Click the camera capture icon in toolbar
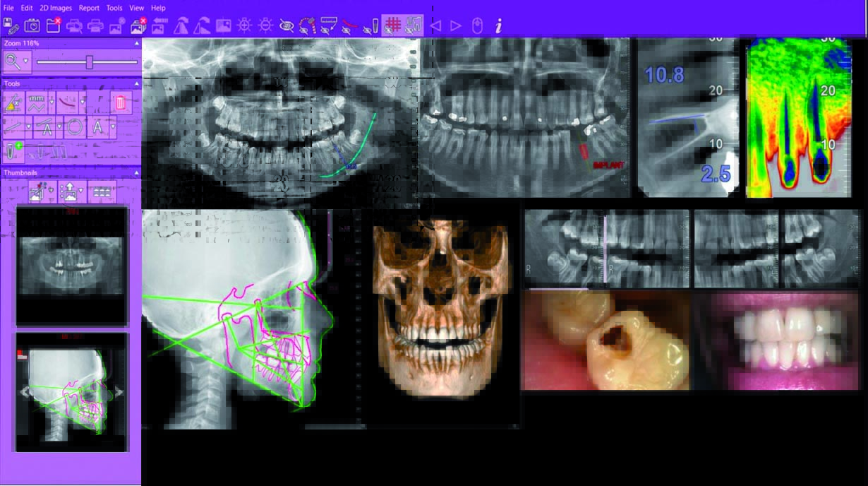The height and width of the screenshot is (486, 868). [32, 26]
